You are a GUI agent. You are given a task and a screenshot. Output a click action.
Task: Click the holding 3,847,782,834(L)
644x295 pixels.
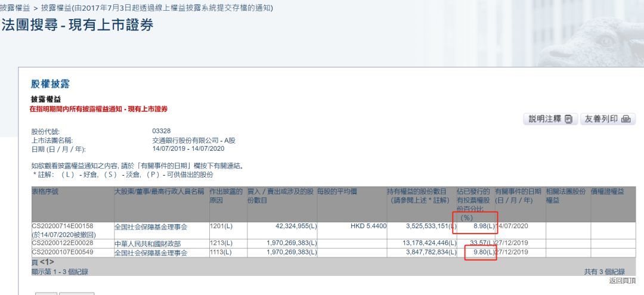(x=431, y=252)
